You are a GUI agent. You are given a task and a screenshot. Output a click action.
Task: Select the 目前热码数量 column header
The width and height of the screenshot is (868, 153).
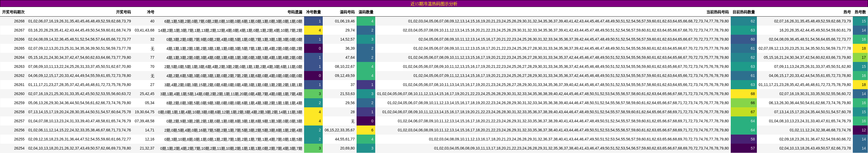pyautogui.click(x=744, y=12)
